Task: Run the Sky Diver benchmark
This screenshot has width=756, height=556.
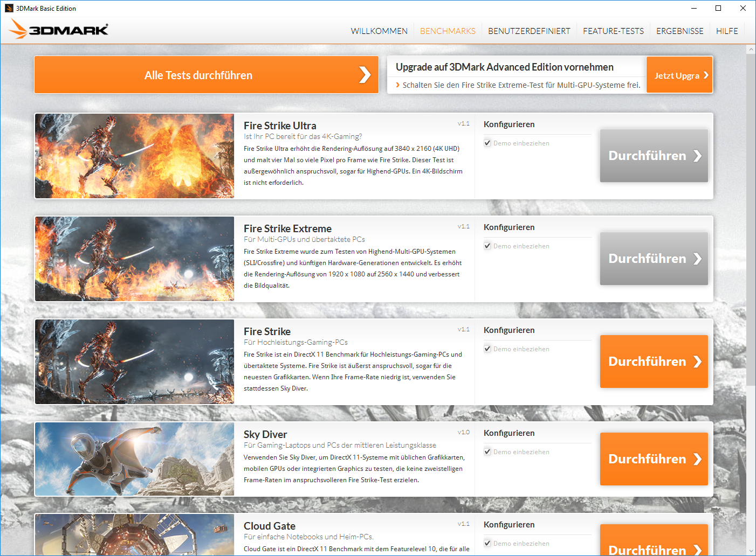Action: (654, 459)
